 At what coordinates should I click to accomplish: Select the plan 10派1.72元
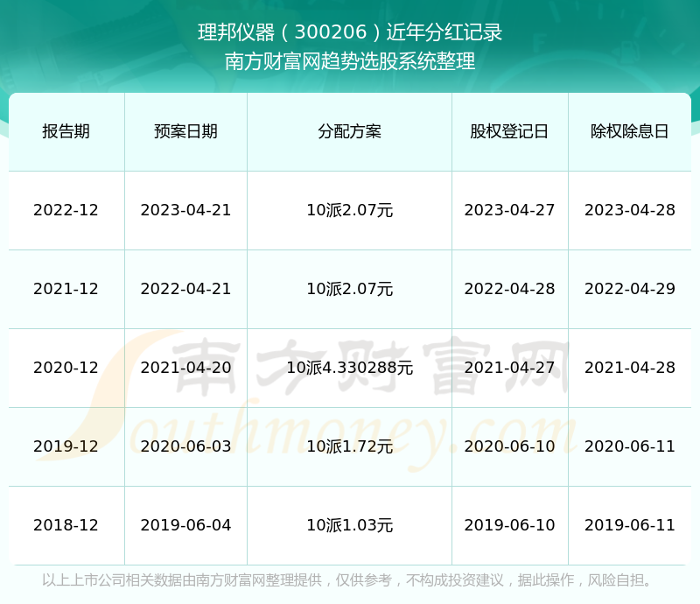pos(349,446)
